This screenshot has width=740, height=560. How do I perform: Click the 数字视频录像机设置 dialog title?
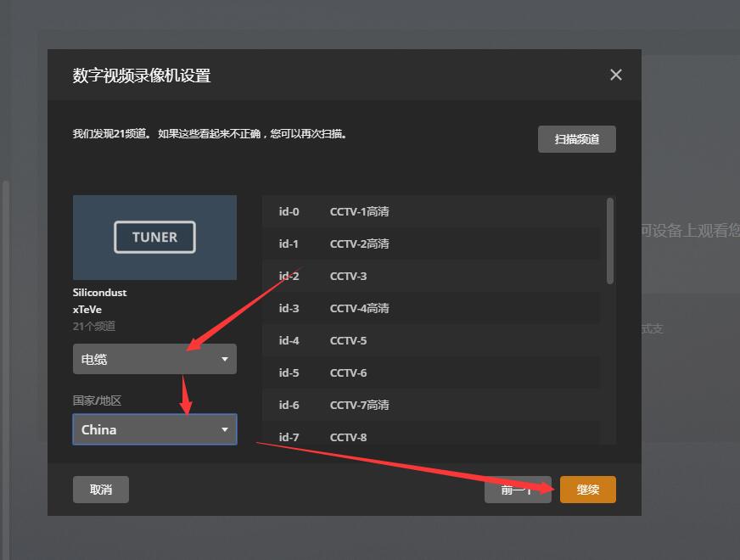tap(142, 76)
